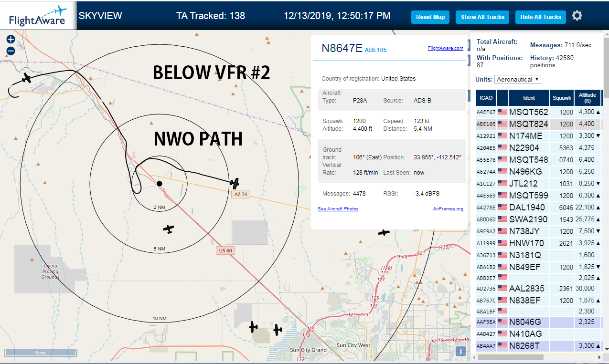This screenshot has width=609, height=364.
Task: Select the DAL1940 aircraft row
Action: (x=539, y=208)
